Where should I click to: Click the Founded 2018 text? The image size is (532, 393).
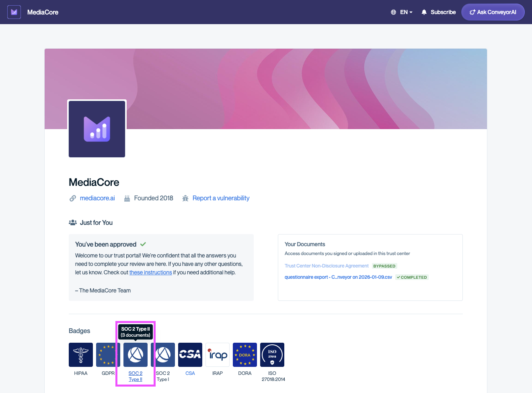tap(154, 198)
